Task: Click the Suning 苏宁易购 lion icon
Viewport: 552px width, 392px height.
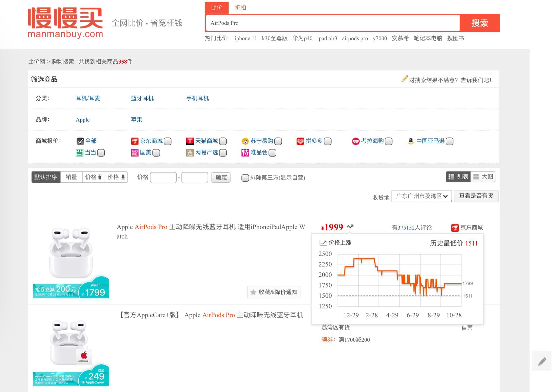Action: (245, 141)
